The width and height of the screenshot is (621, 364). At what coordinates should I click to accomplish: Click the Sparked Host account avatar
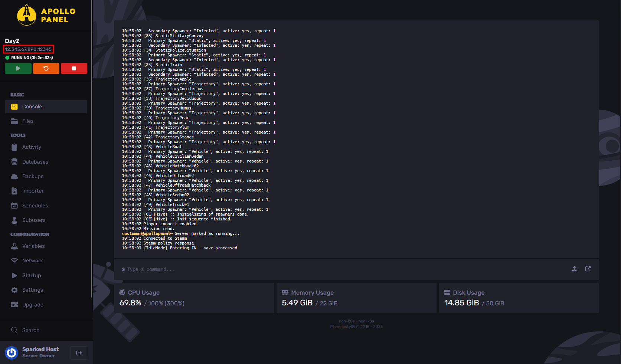pos(12,352)
